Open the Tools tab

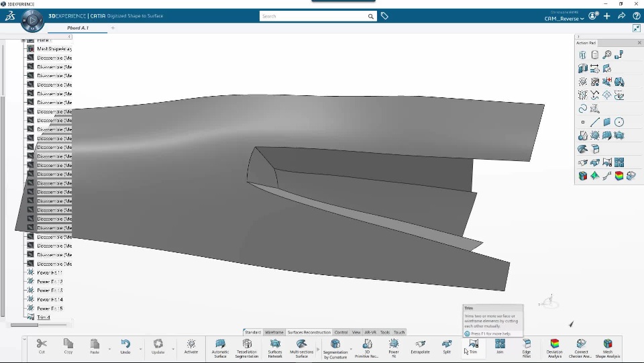(x=385, y=332)
